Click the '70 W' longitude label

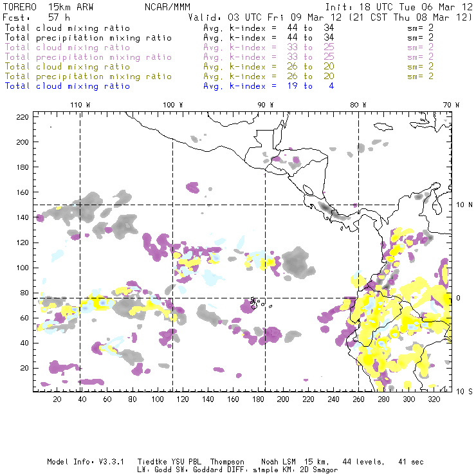451,105
